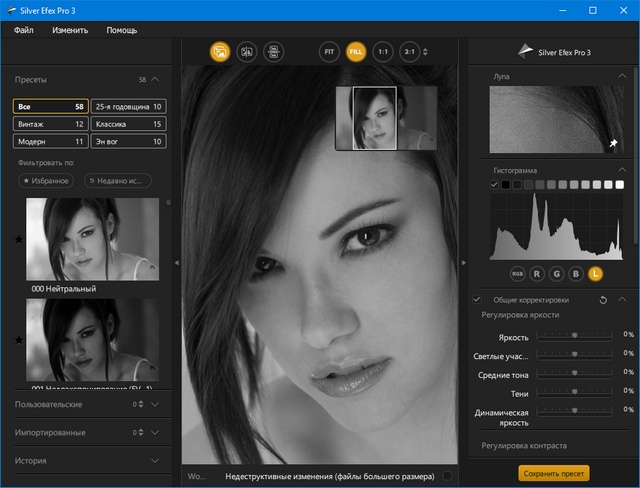Click the pin icon in the Loupe
This screenshot has height=488, width=640.
coord(613,144)
